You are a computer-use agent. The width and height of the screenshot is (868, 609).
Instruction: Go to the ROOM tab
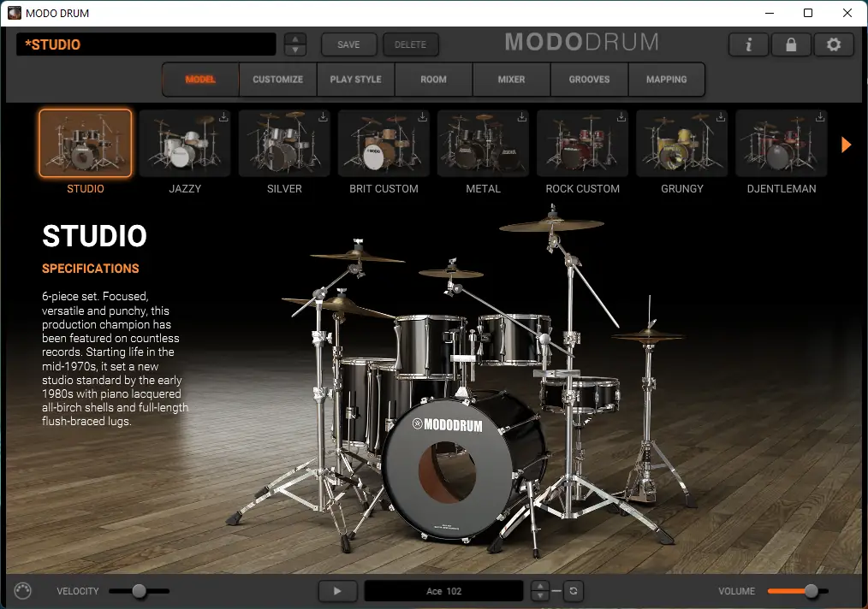pyautogui.click(x=433, y=79)
